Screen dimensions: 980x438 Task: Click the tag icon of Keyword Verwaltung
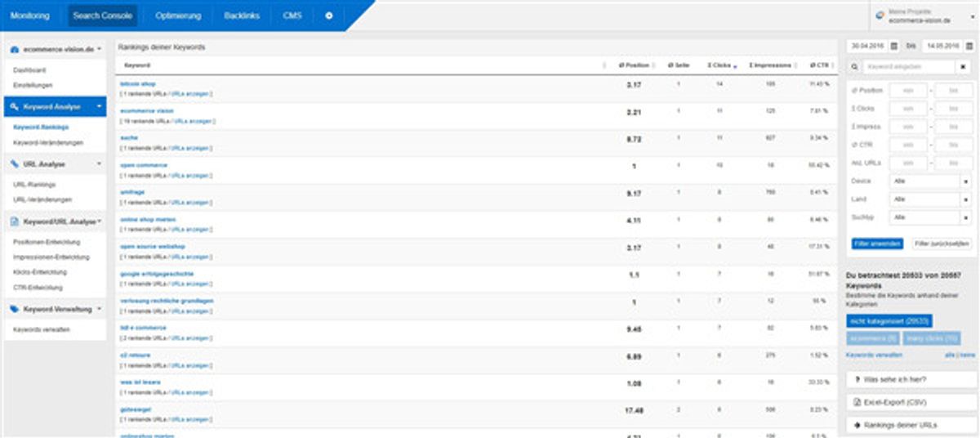coord(15,309)
